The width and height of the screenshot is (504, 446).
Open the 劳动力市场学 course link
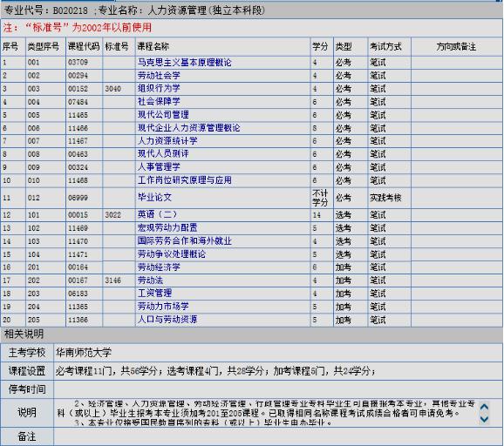163,307
